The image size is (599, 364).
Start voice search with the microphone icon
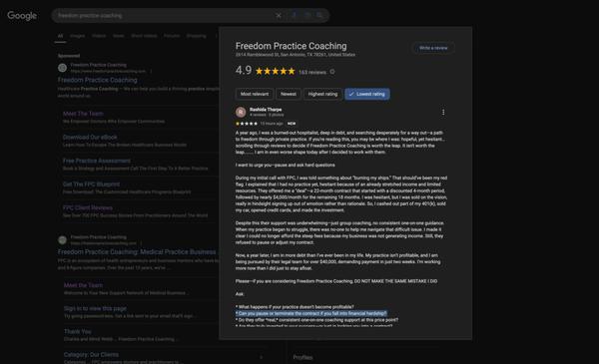(x=294, y=15)
